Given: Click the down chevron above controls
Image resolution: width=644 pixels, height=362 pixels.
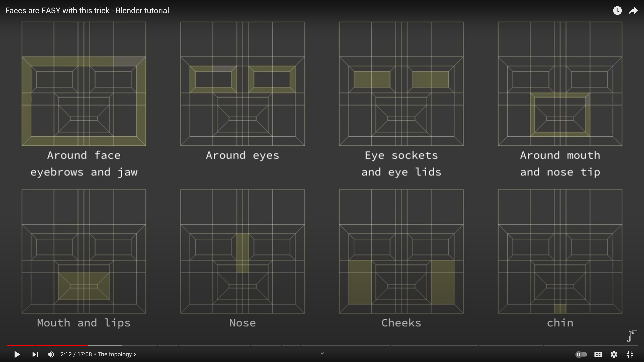Looking at the screenshot, I should 322,353.
